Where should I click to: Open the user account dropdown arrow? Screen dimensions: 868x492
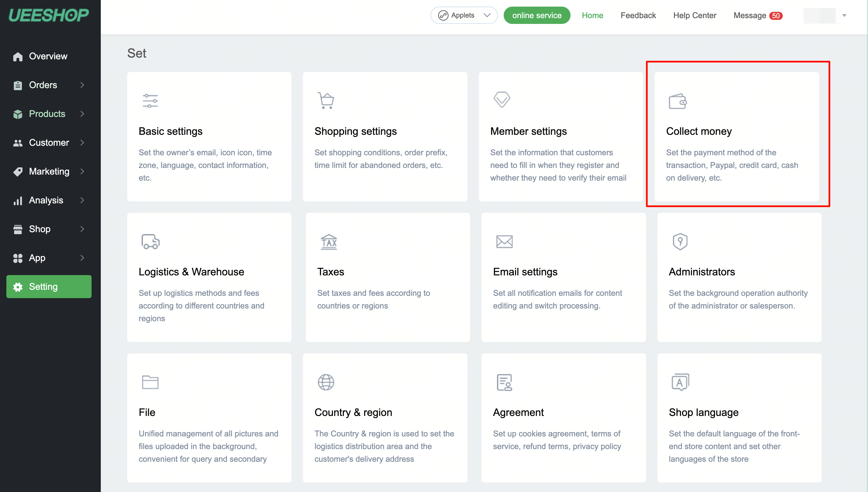[x=844, y=16]
